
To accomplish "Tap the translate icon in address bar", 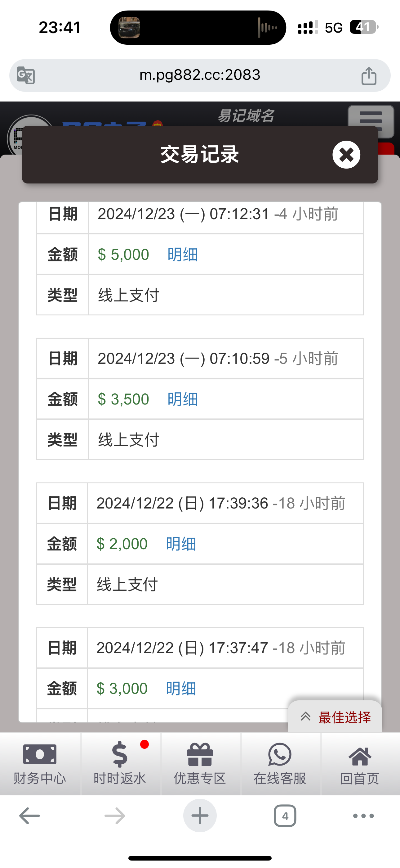I will click(26, 75).
